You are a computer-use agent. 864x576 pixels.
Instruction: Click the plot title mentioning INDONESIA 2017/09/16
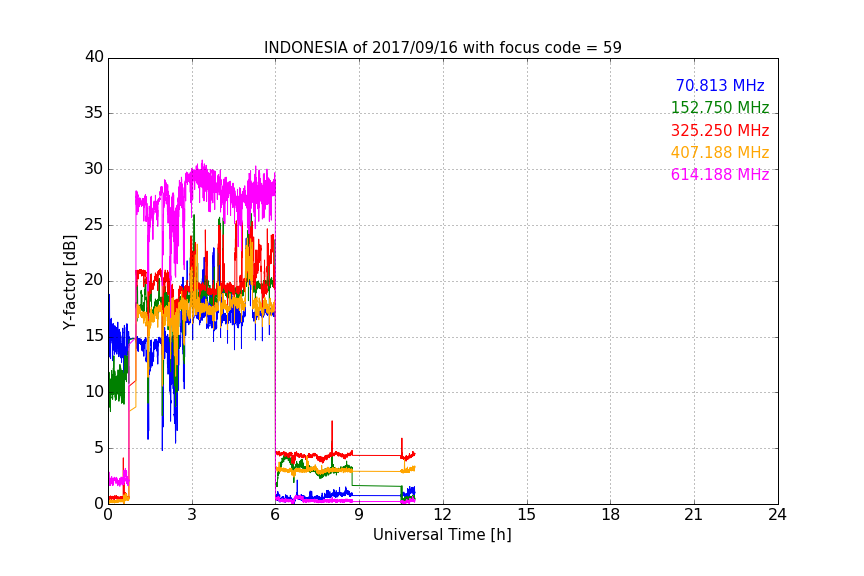tap(442, 48)
